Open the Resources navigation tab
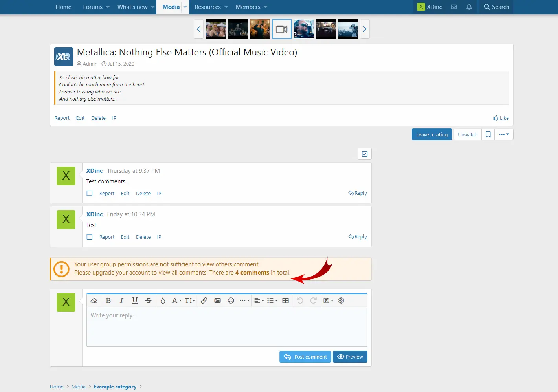 207,7
